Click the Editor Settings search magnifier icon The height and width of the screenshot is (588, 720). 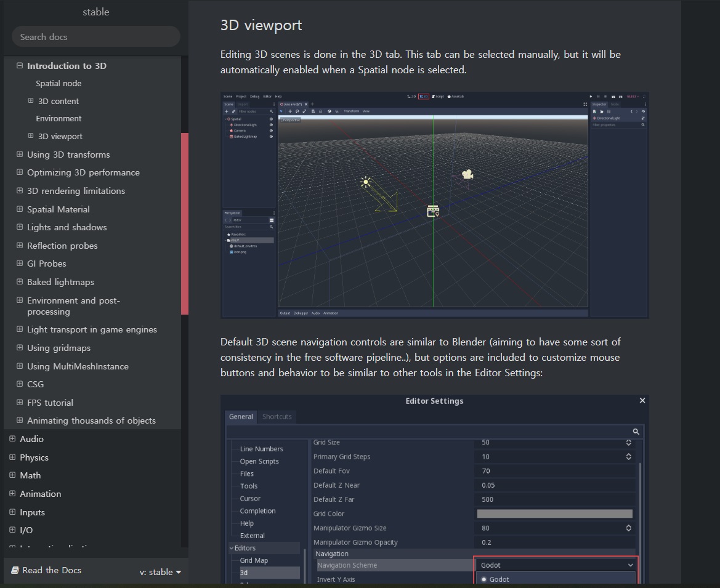(x=636, y=432)
